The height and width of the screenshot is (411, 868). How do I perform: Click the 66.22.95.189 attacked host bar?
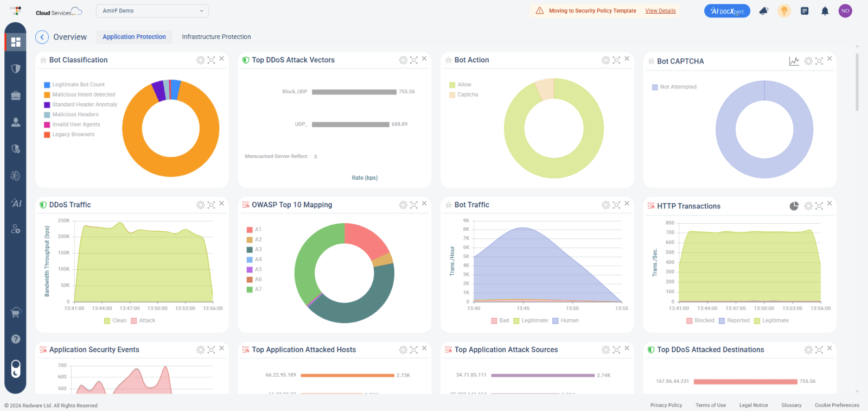pyautogui.click(x=347, y=376)
